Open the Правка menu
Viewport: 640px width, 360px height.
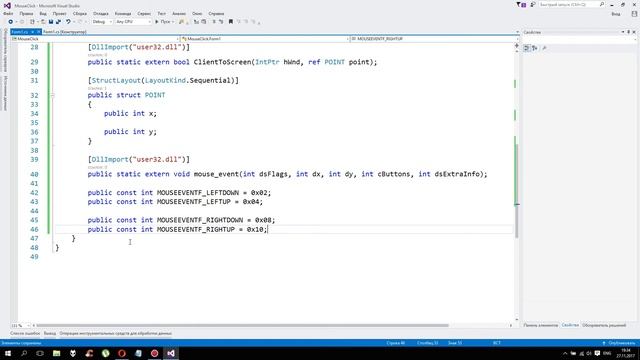(26, 13)
